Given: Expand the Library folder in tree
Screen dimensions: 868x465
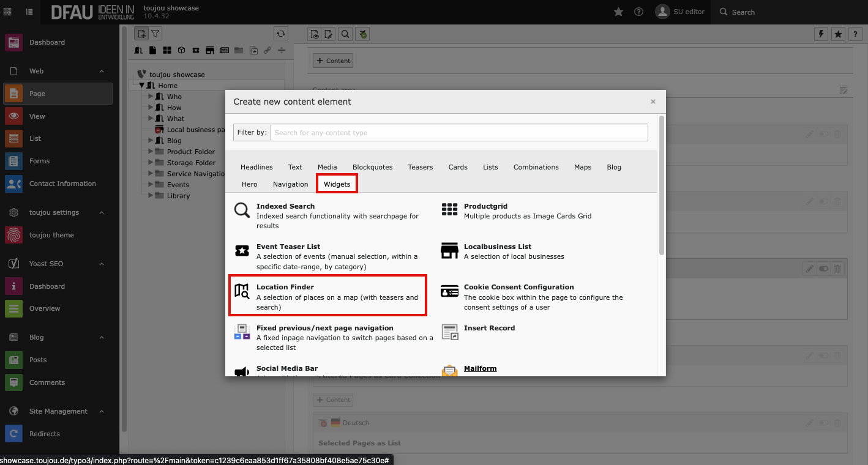Looking at the screenshot, I should [x=151, y=196].
